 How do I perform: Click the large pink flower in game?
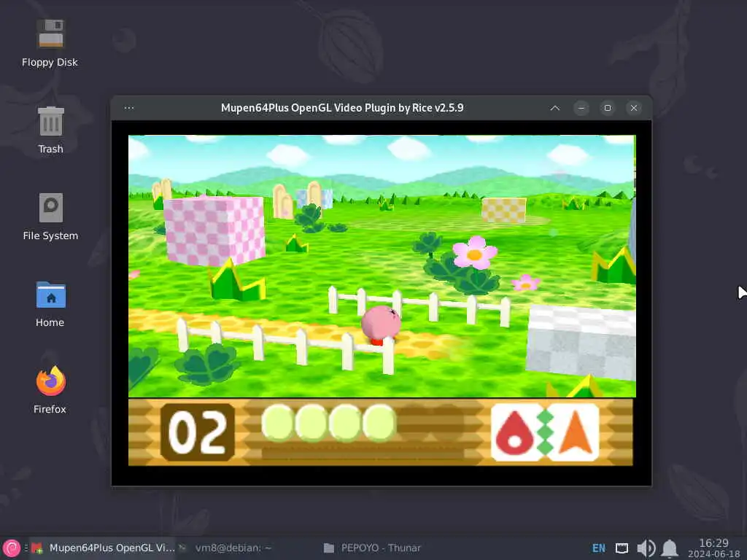[474, 253]
